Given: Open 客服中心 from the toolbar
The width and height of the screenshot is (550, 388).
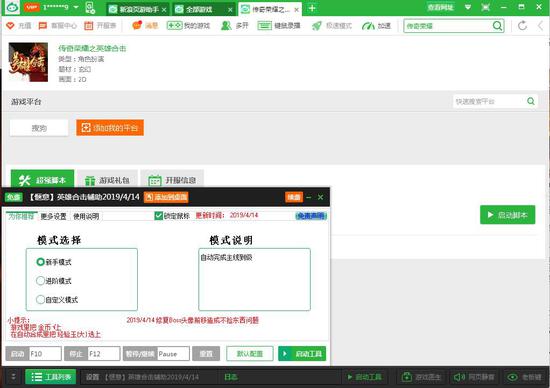Looking at the screenshot, I should [x=58, y=26].
